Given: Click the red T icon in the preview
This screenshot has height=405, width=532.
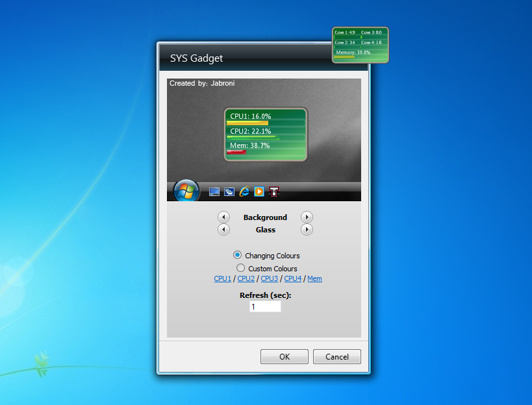Looking at the screenshot, I should coord(274,192).
